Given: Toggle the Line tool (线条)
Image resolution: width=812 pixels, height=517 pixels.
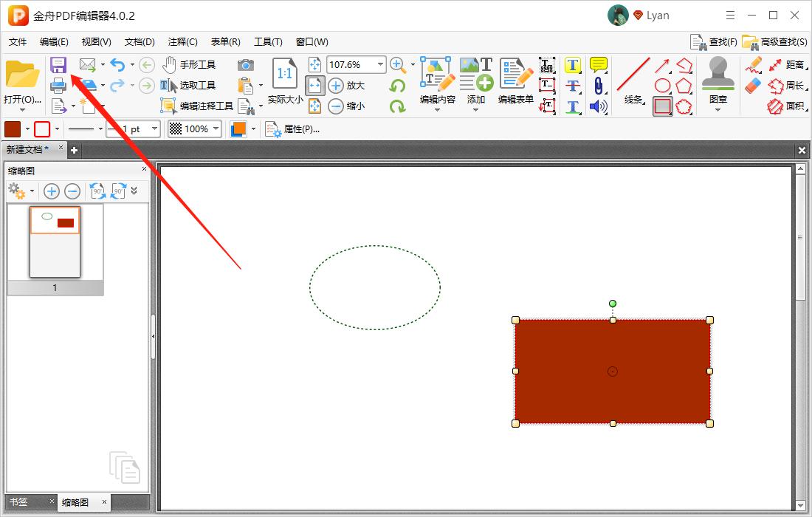Looking at the screenshot, I should click(x=633, y=81).
